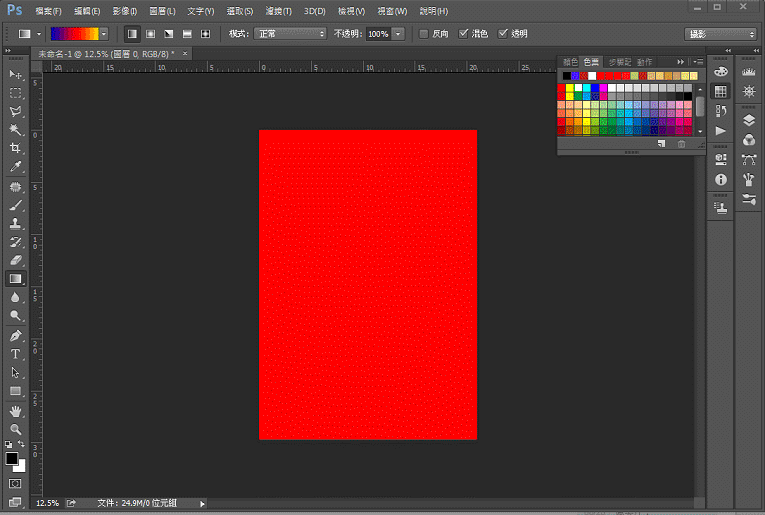
Task: Switch to the 動作 actions tab
Action: click(644, 62)
